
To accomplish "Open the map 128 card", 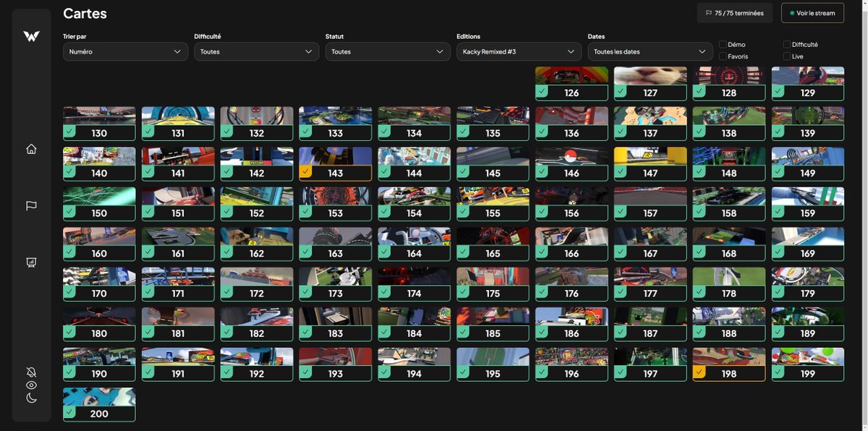I will pyautogui.click(x=729, y=84).
